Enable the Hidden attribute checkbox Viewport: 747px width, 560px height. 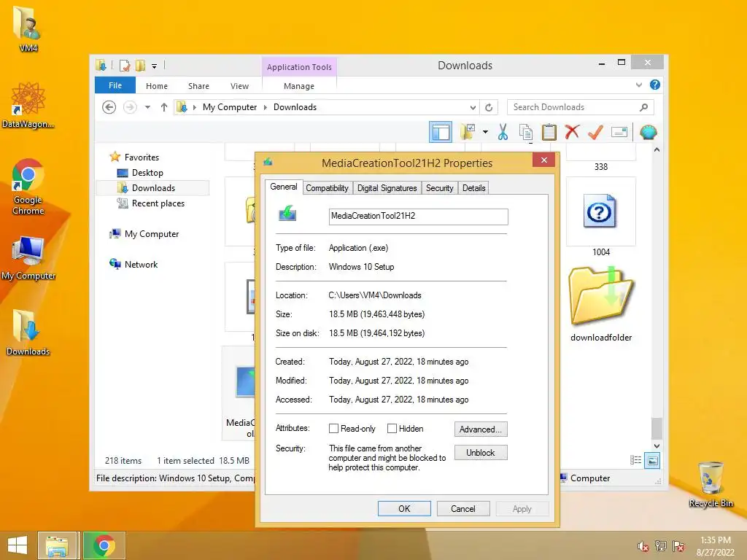pos(392,429)
